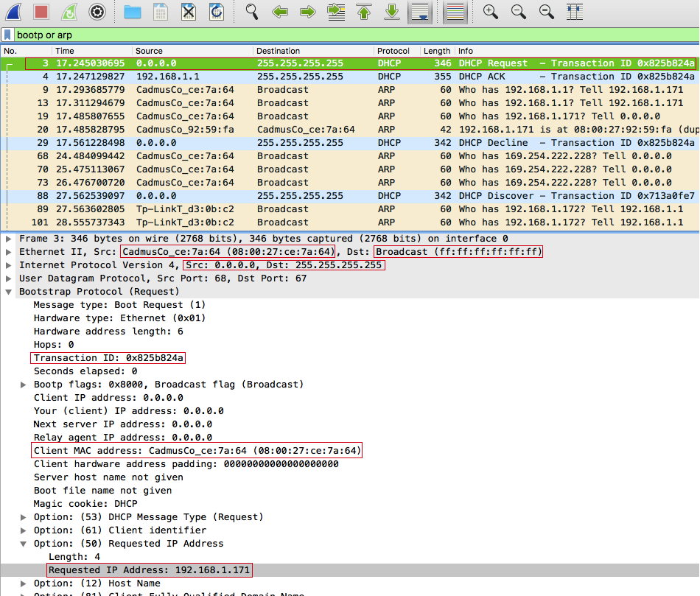The width and height of the screenshot is (700, 596).
Task: Jump to the first packet icon
Action: click(x=364, y=12)
